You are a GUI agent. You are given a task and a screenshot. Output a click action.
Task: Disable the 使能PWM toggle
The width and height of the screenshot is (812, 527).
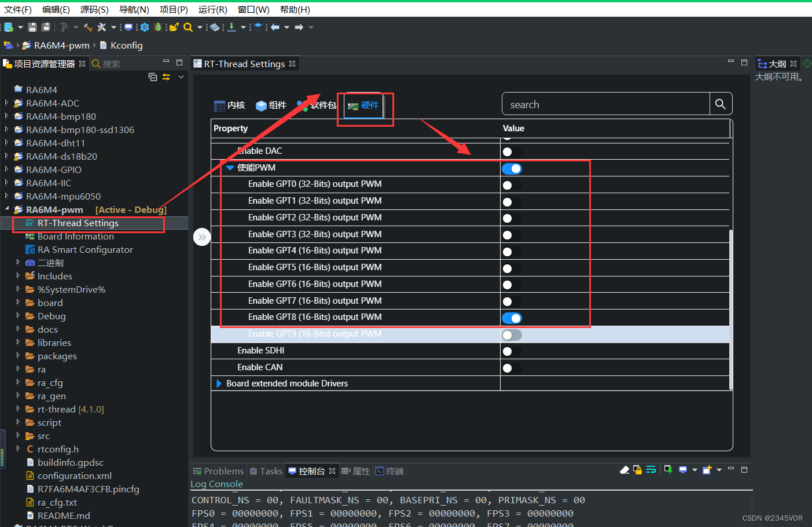pyautogui.click(x=512, y=168)
